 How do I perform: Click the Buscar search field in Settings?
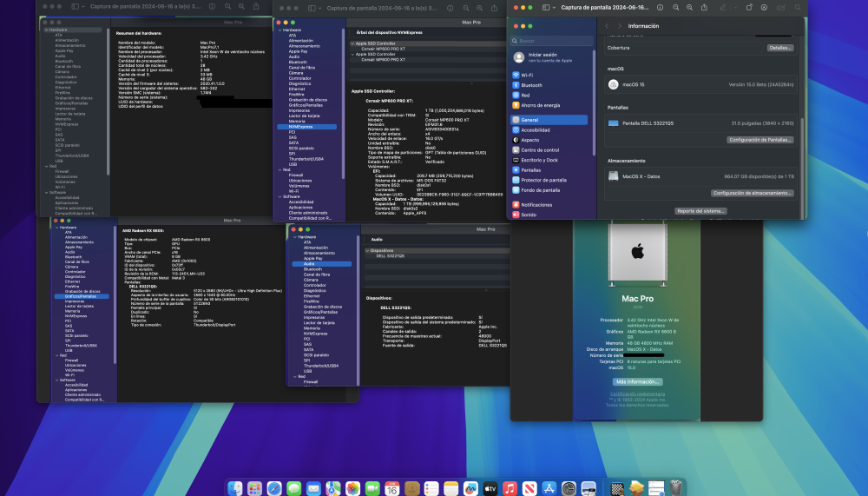tap(551, 41)
